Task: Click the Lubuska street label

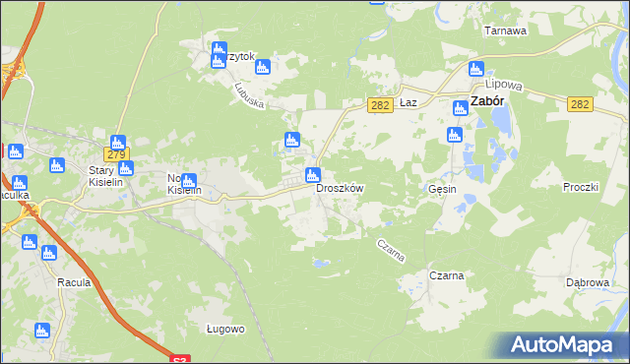Action: [x=249, y=95]
